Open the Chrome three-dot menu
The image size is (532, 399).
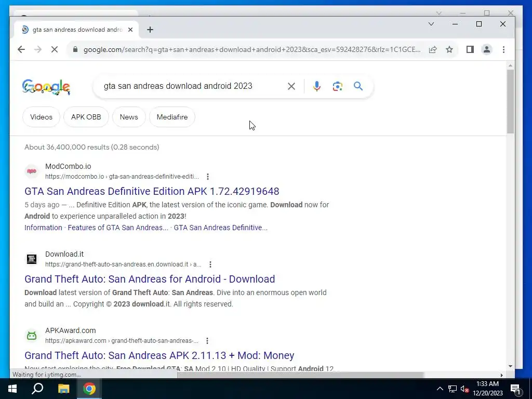point(503,49)
